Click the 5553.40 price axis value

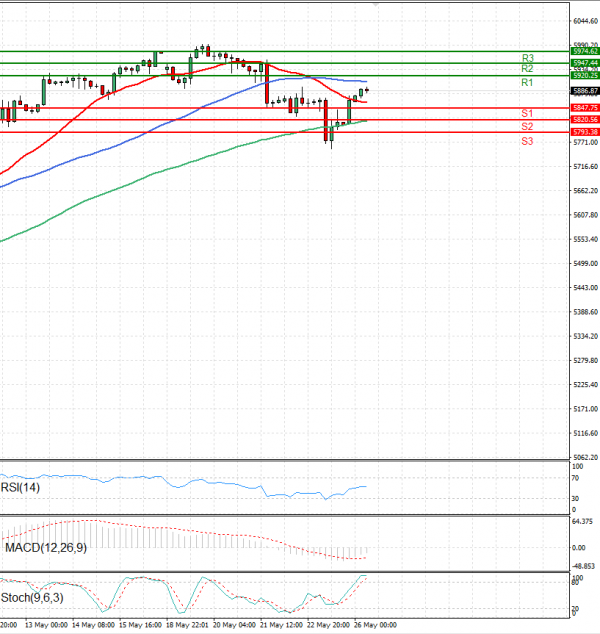(x=585, y=239)
